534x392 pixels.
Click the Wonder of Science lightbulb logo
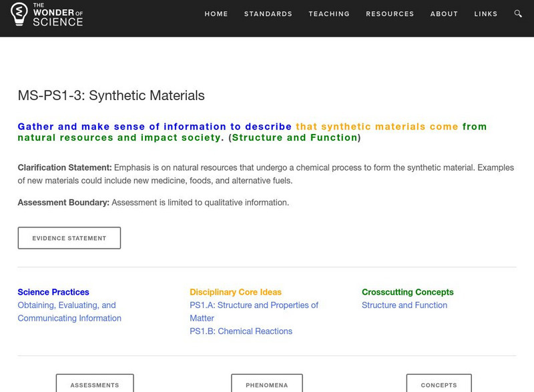19,15
